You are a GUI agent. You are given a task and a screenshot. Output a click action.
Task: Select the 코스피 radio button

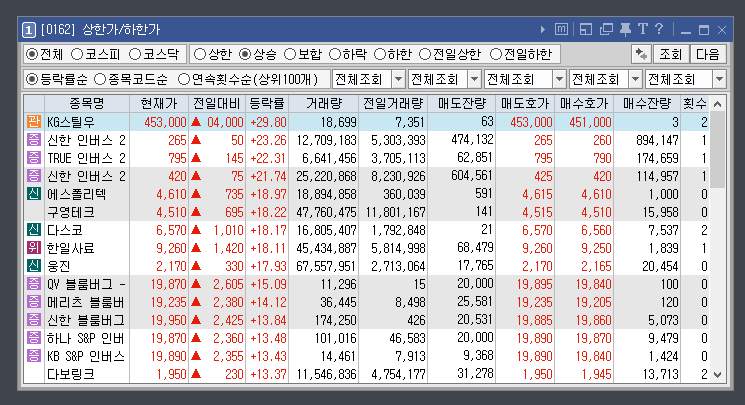[77, 54]
